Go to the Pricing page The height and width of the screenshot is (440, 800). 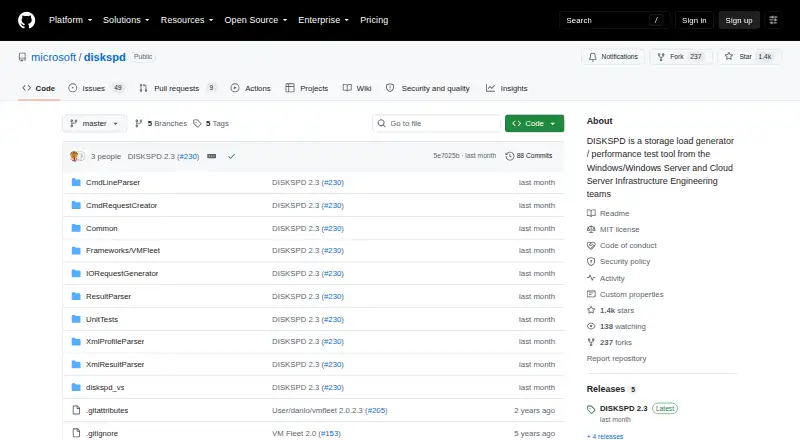pyautogui.click(x=374, y=20)
